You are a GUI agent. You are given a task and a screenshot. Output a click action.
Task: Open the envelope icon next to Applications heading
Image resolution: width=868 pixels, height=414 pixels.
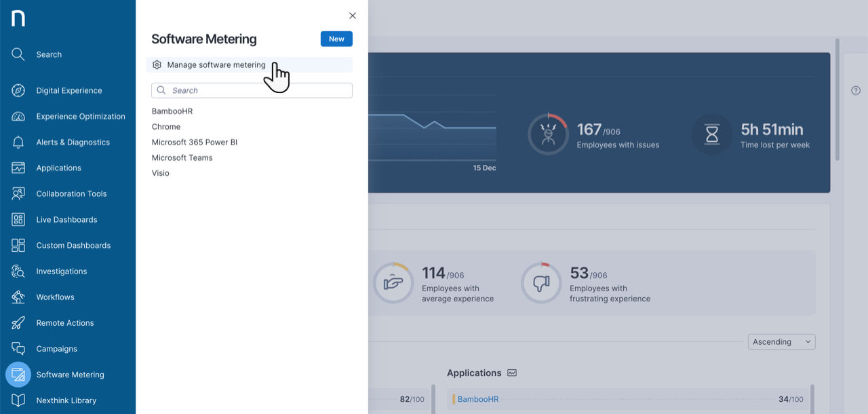pyautogui.click(x=512, y=373)
